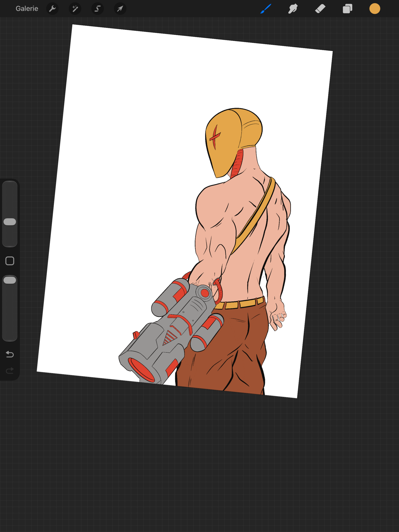
Task: Click the red X mark on helmet
Action: coord(215,137)
